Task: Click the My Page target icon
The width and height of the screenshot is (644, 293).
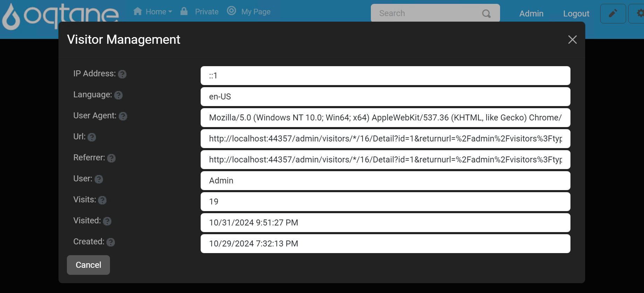Action: pyautogui.click(x=231, y=11)
